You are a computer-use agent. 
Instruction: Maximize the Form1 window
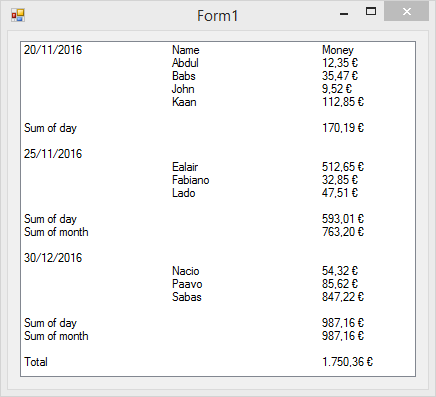pyautogui.click(x=371, y=12)
